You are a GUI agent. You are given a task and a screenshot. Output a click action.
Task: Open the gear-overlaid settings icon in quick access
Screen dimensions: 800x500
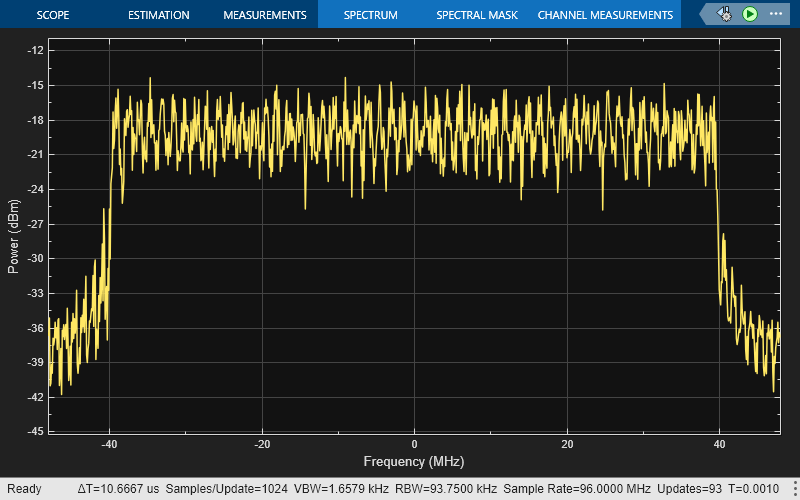[x=724, y=14]
